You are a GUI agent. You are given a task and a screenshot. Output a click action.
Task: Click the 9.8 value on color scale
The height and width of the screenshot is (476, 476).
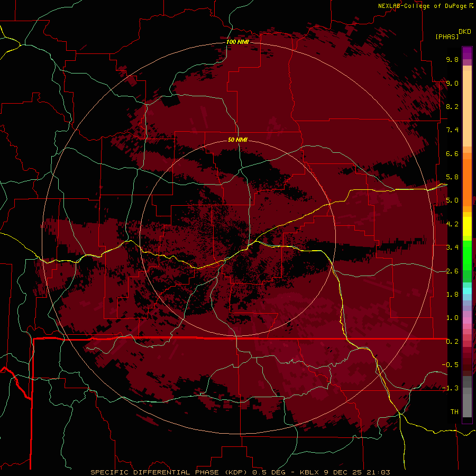click(452, 59)
